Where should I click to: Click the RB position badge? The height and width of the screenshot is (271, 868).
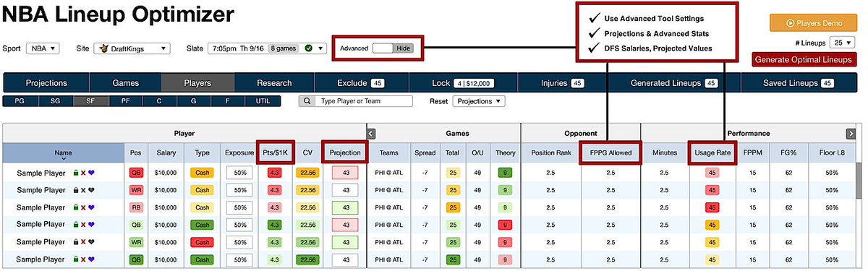(x=136, y=207)
